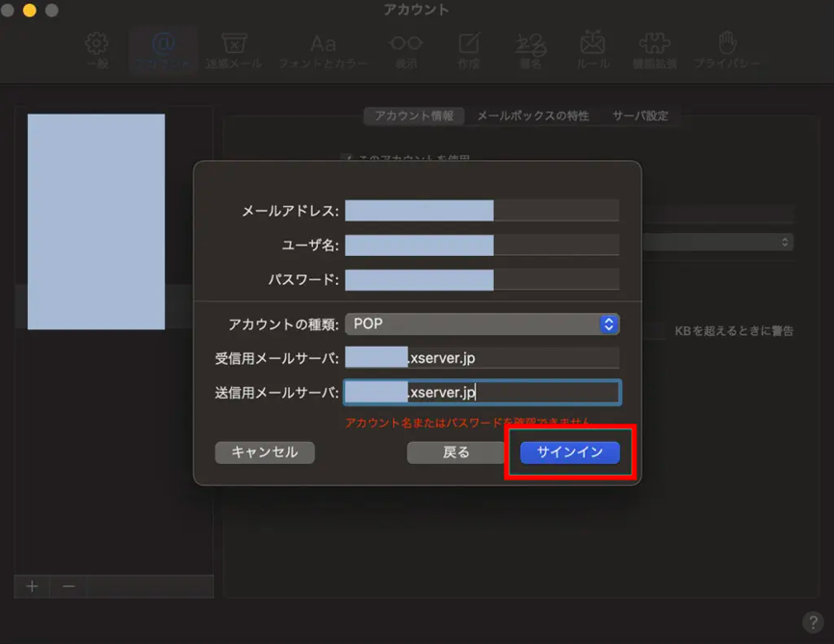Open help with the question mark button
834x644 pixels.
pos(813,622)
